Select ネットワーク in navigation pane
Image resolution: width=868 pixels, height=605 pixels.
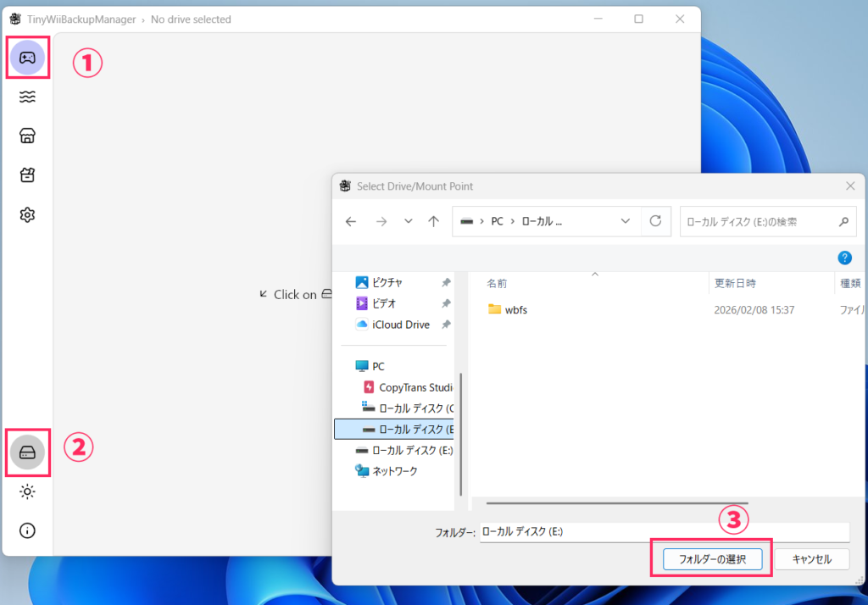[x=394, y=471]
